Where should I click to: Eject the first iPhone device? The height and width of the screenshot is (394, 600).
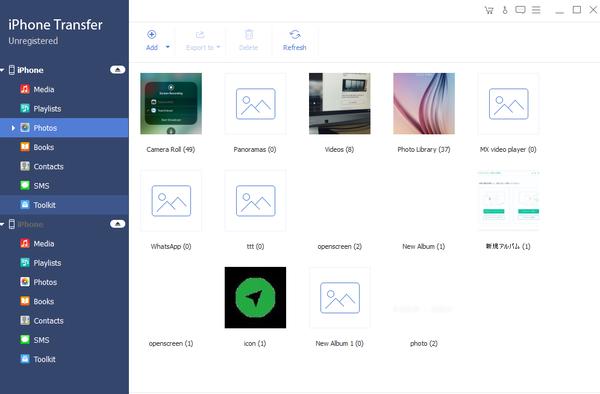117,70
